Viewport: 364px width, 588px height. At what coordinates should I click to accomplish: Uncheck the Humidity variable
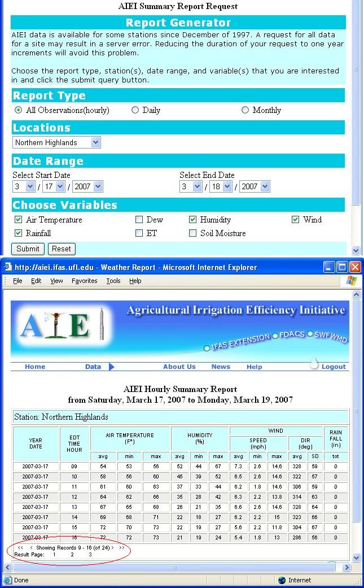(192, 219)
